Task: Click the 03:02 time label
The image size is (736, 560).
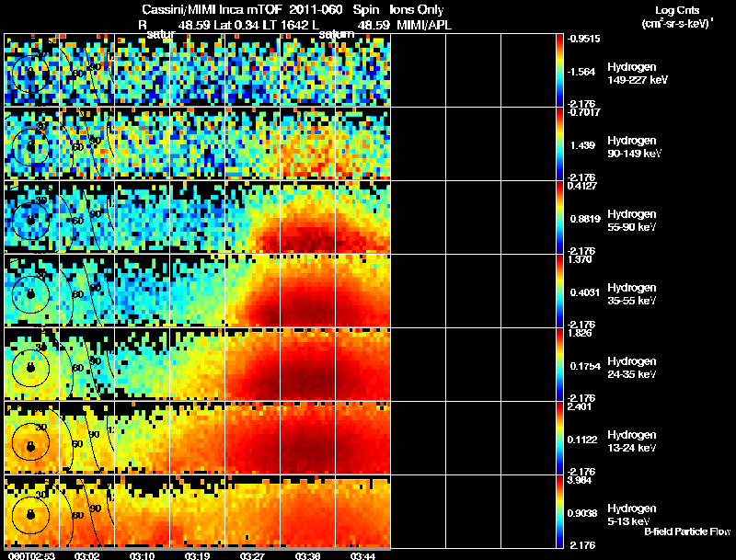Action: click(x=86, y=556)
